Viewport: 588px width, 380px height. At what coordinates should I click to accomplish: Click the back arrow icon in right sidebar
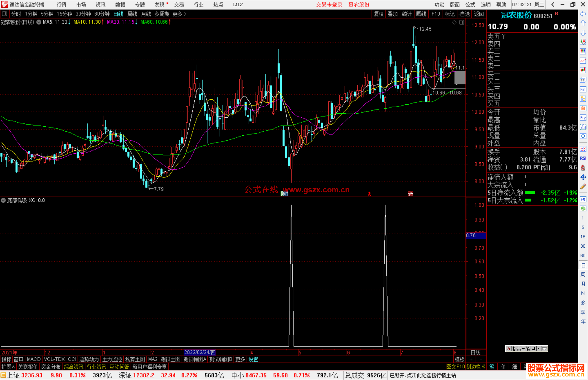click(x=583, y=14)
